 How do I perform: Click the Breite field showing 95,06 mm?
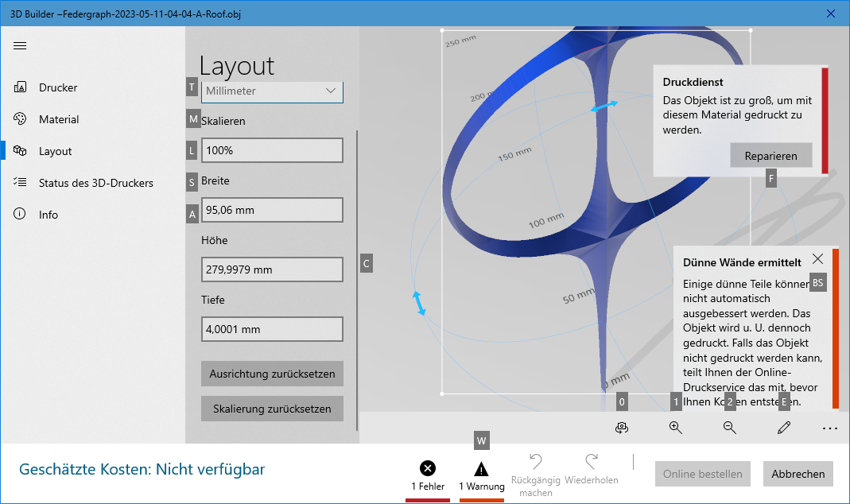coord(272,210)
